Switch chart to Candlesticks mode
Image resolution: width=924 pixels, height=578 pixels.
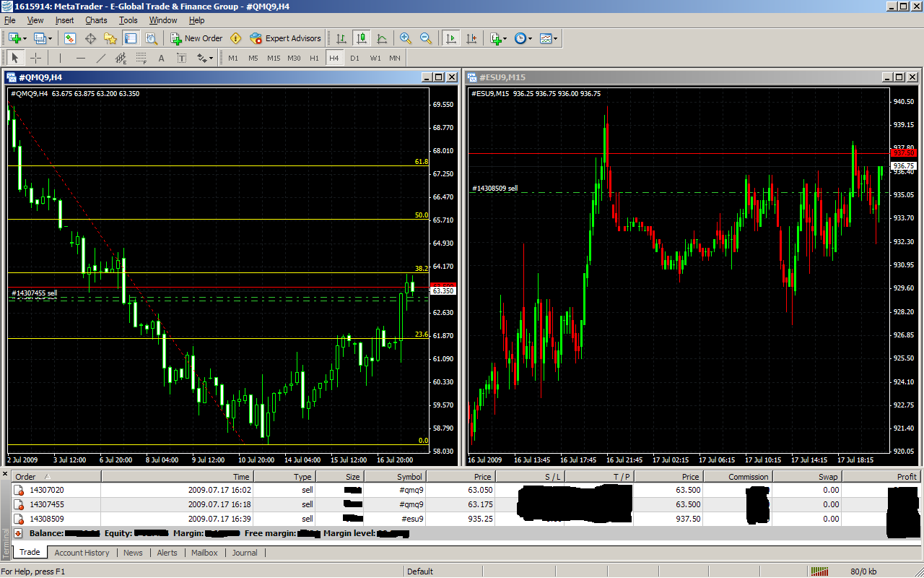pyautogui.click(x=362, y=38)
